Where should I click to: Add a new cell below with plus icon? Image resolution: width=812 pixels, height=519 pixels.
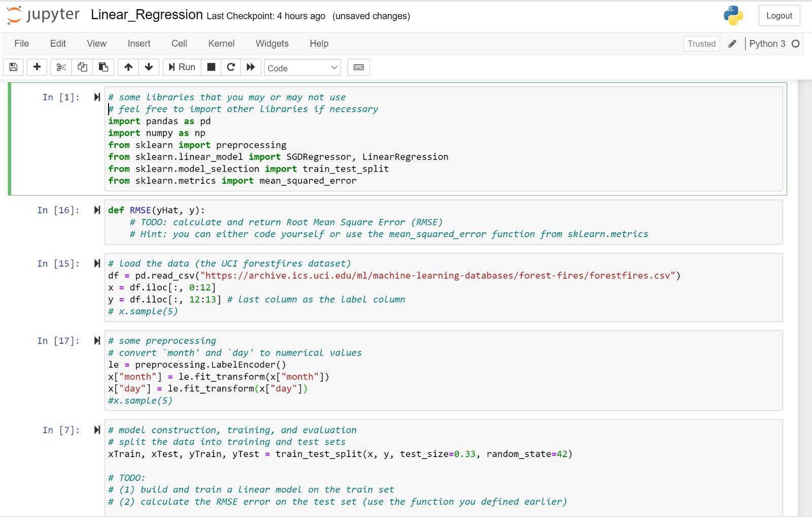tap(37, 67)
